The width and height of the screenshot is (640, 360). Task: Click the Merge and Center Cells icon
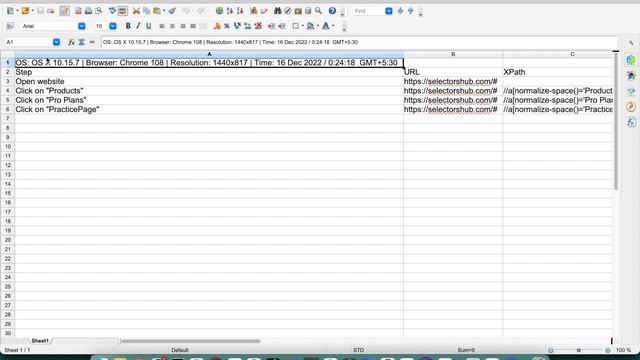[203, 26]
